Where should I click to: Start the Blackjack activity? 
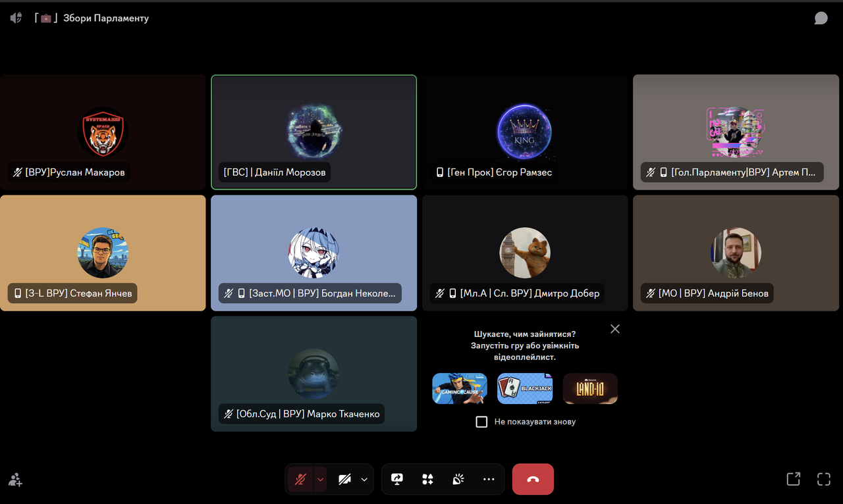pyautogui.click(x=525, y=388)
